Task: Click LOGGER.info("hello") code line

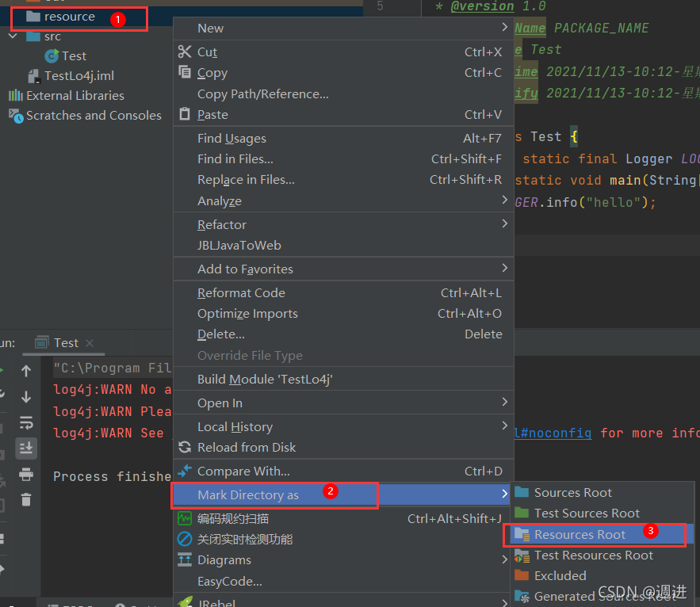Action: (585, 202)
